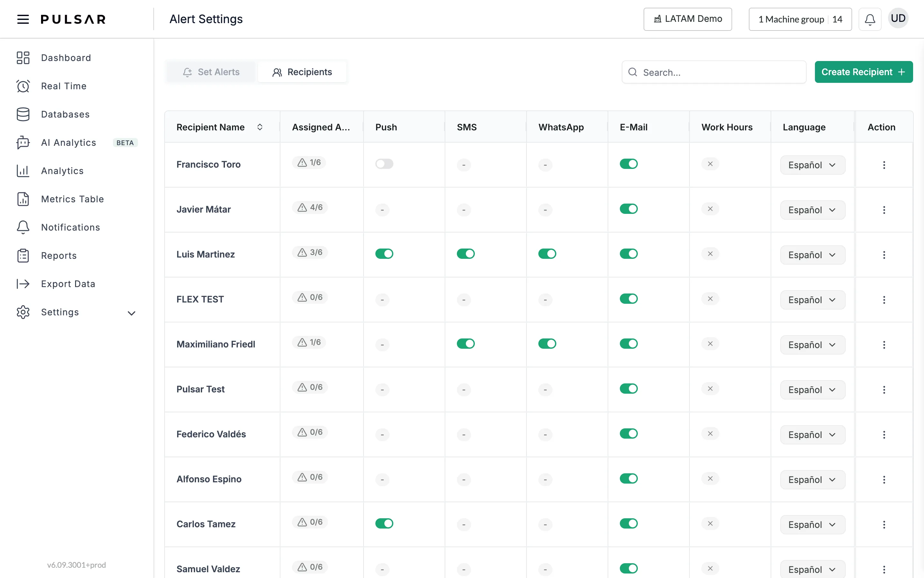Click work hours X icon for Pulsar Test
Viewport: 924px width, 578px height.
[x=710, y=389]
